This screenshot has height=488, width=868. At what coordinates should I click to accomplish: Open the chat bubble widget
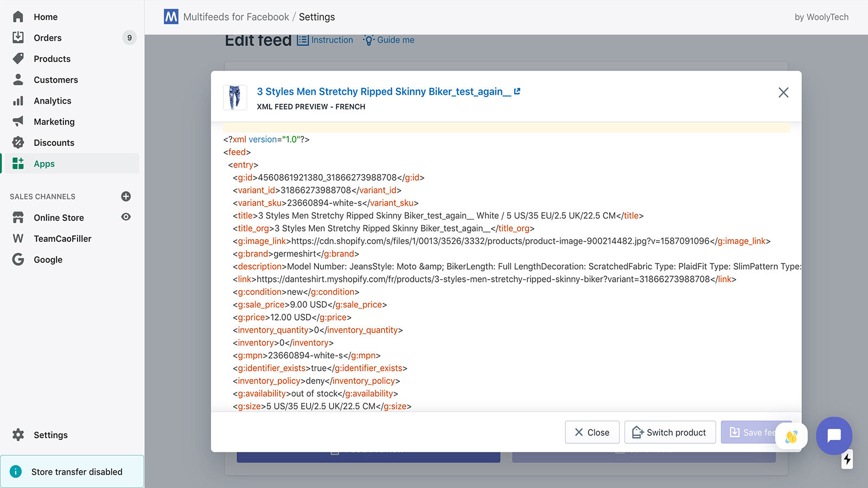tap(834, 435)
